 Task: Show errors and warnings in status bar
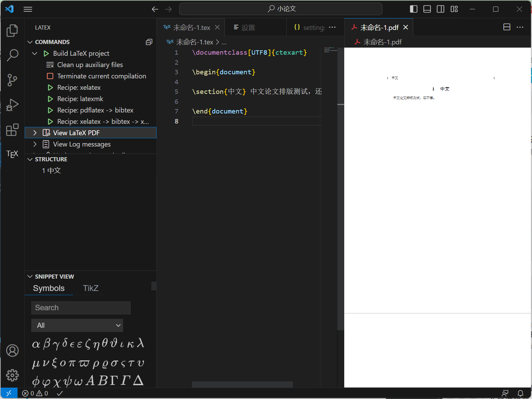[35, 393]
